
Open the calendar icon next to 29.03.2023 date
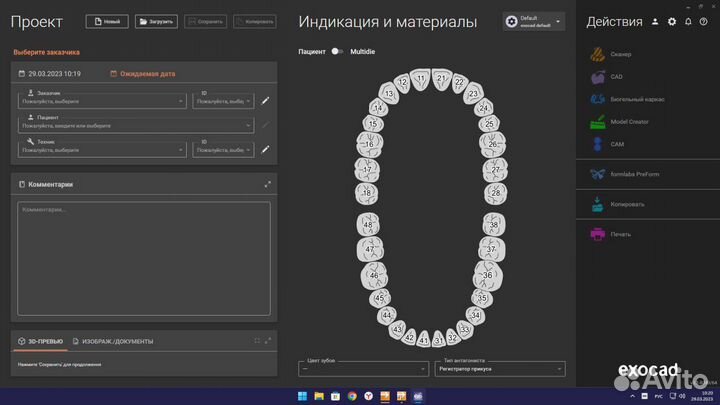(x=22, y=73)
